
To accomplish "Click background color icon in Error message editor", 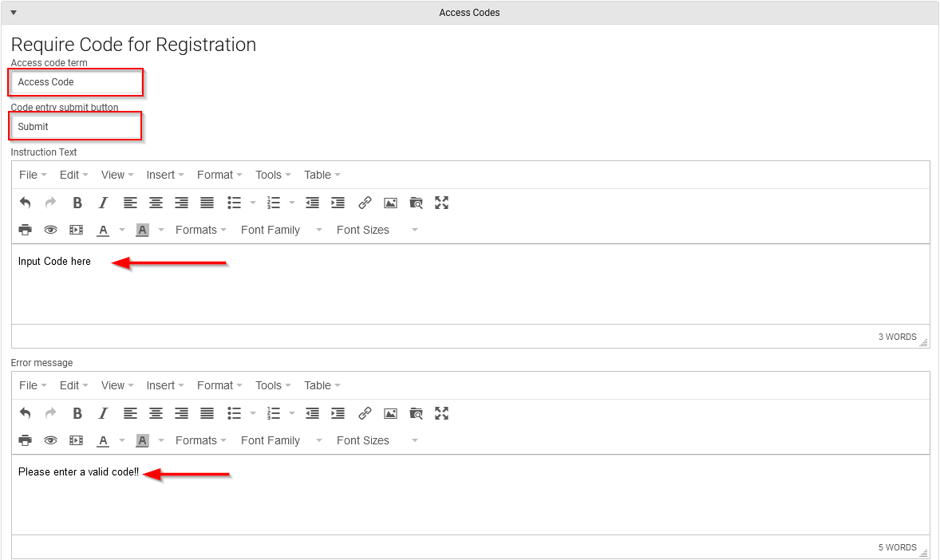I will [142, 440].
